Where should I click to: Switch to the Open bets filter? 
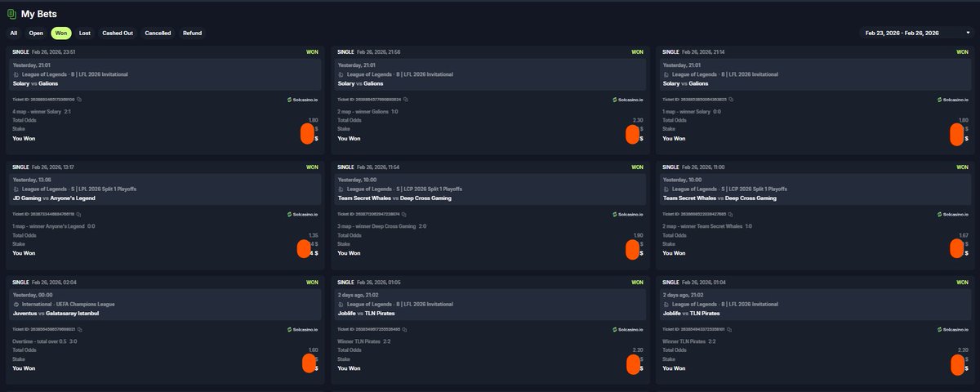click(36, 33)
